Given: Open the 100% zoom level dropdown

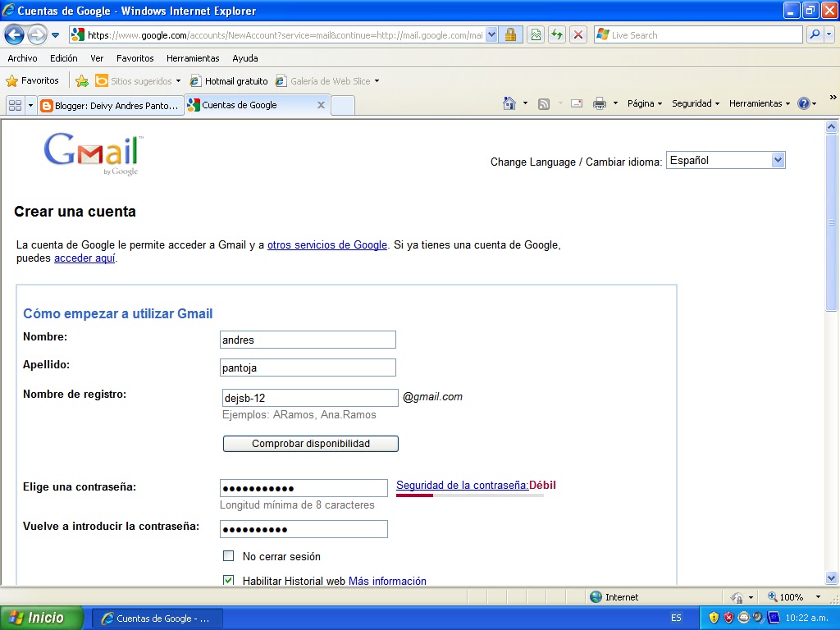Looking at the screenshot, I should point(818,597).
